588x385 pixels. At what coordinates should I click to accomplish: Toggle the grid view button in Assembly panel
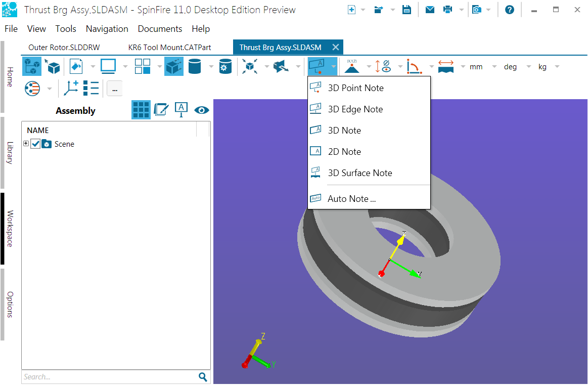click(x=141, y=110)
